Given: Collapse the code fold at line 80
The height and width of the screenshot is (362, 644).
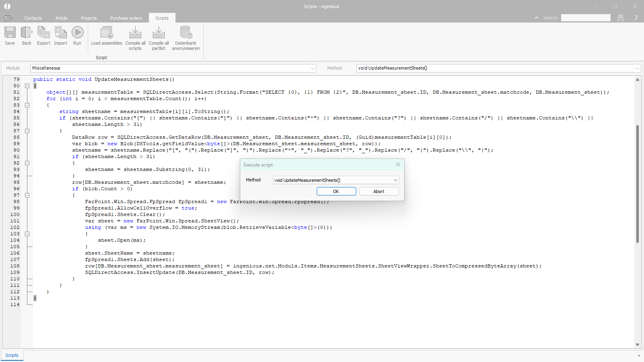Looking at the screenshot, I should [x=27, y=86].
